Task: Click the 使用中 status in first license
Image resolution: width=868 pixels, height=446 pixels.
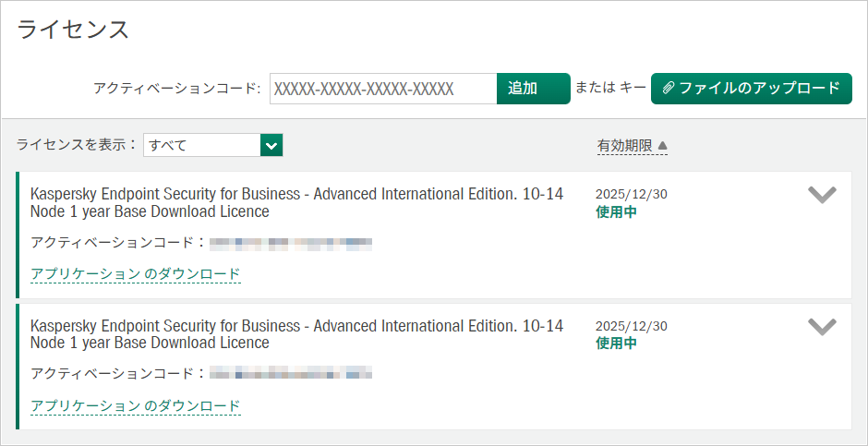Action: [616, 212]
